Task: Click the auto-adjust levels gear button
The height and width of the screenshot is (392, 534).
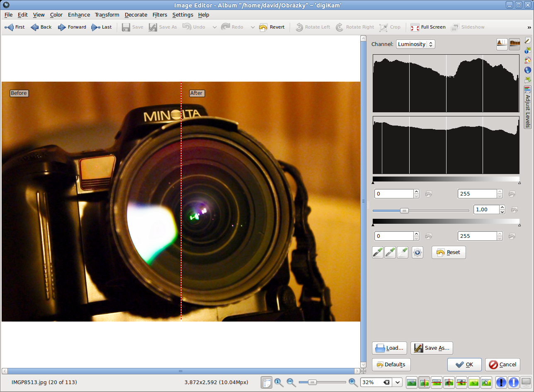Action: 417,252
